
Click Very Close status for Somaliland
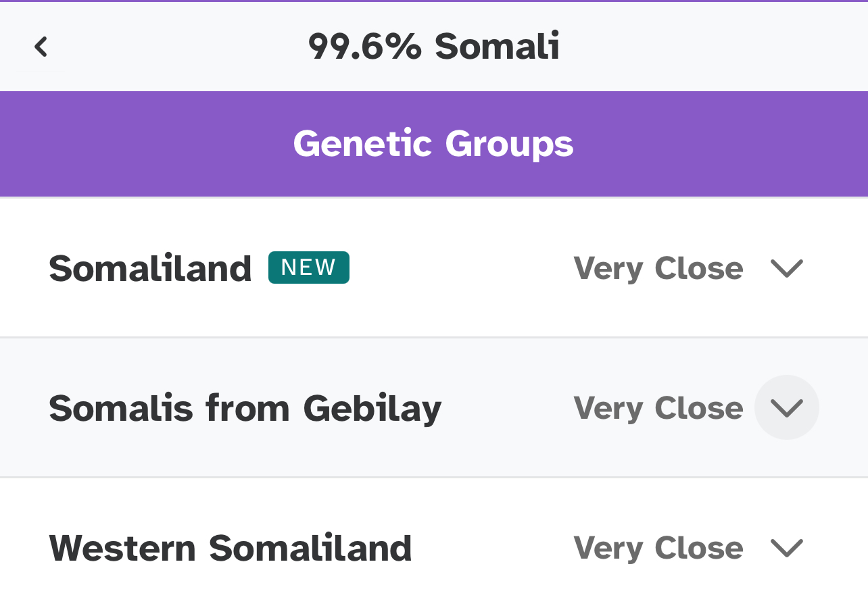(x=658, y=268)
